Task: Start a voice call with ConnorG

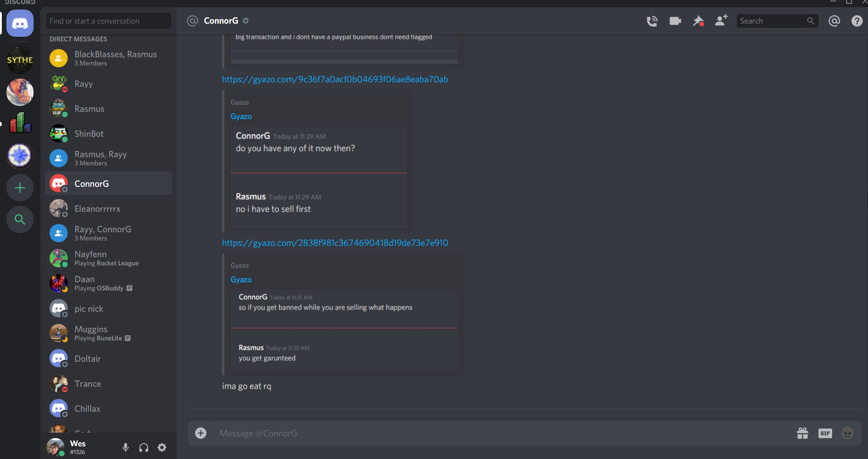Action: 652,21
